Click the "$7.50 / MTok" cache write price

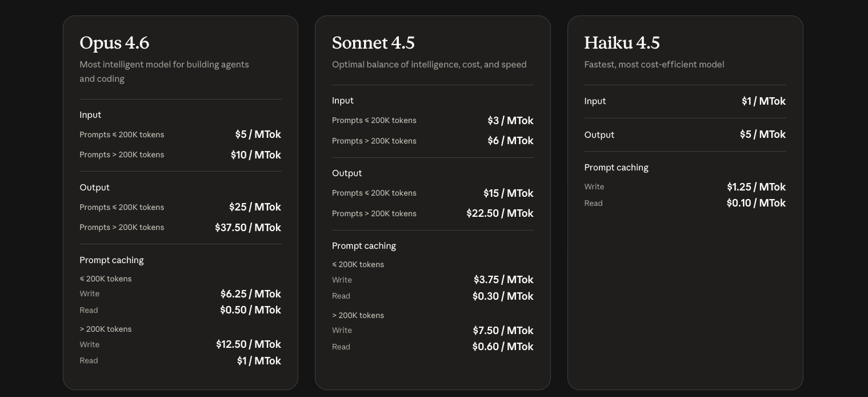click(503, 331)
